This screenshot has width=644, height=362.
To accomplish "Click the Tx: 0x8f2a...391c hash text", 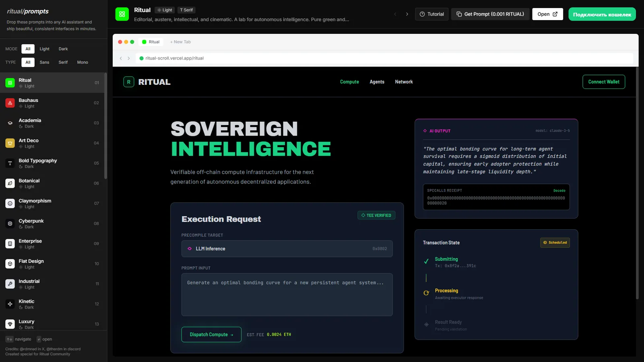I will click(x=455, y=266).
